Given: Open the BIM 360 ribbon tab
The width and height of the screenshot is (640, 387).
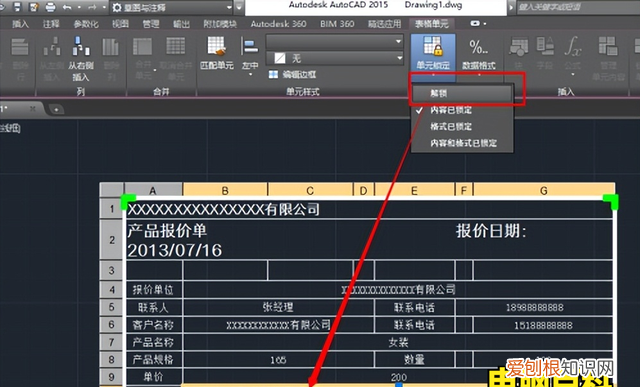Looking at the screenshot, I should tap(337, 24).
